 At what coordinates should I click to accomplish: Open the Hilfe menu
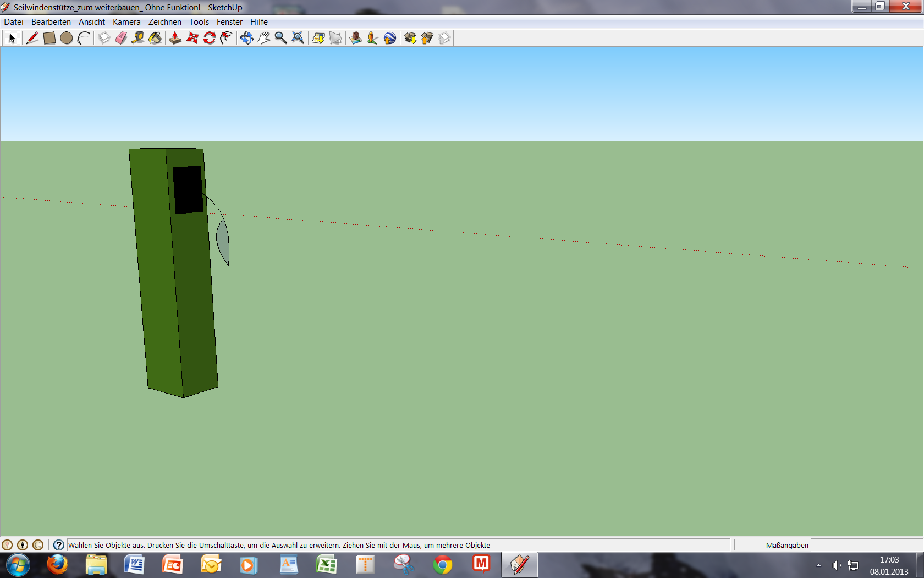pos(259,22)
